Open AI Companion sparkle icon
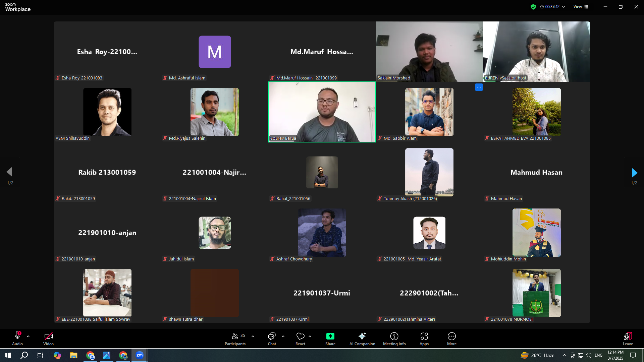Image resolution: width=644 pixels, height=362 pixels. (x=362, y=336)
